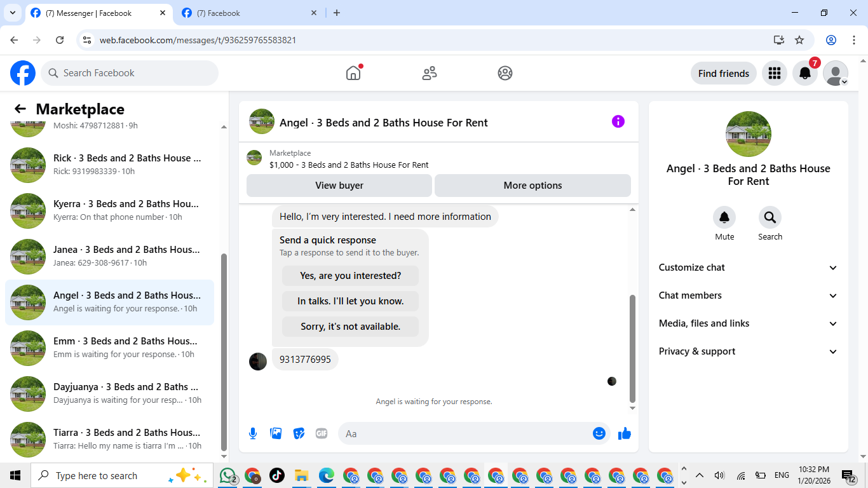
Task: Open the Tiarra conversation in the list
Action: click(x=109, y=440)
